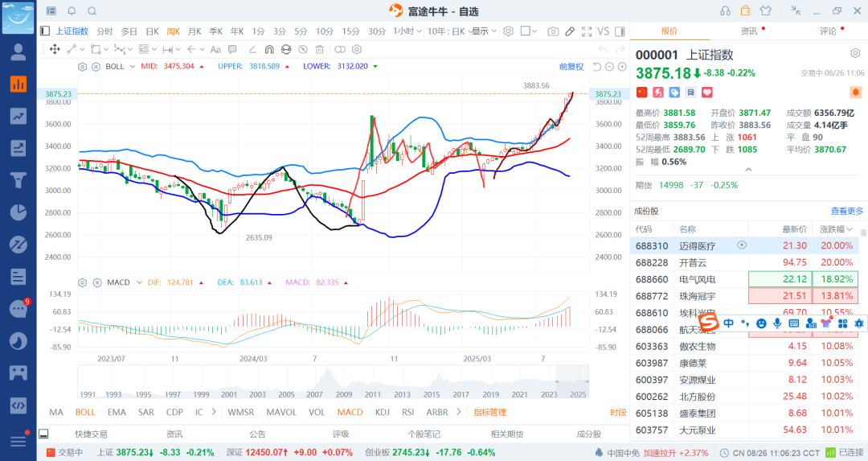Select the 日K daily candlestick tab

pos(152,31)
